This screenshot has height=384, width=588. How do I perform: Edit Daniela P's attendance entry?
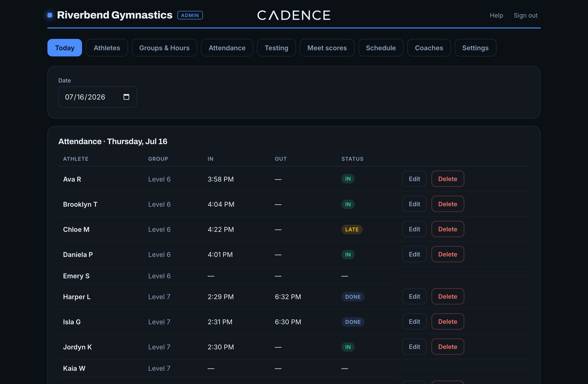(x=414, y=254)
